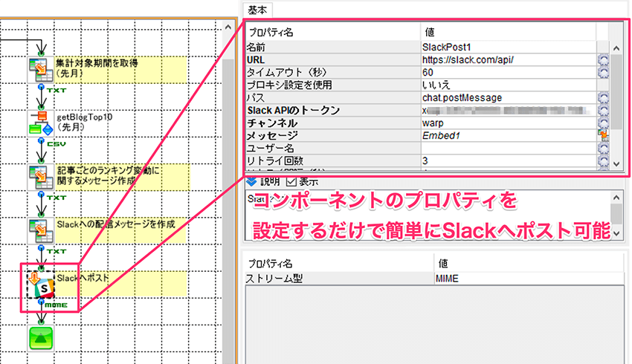The width and height of the screenshot is (632, 364).
Task: Click the empty ユーザー名 value field
Action: pos(509,148)
